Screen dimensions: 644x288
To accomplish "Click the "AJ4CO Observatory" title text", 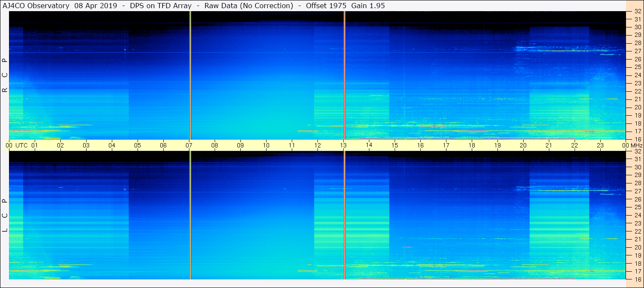I will tap(36, 6).
